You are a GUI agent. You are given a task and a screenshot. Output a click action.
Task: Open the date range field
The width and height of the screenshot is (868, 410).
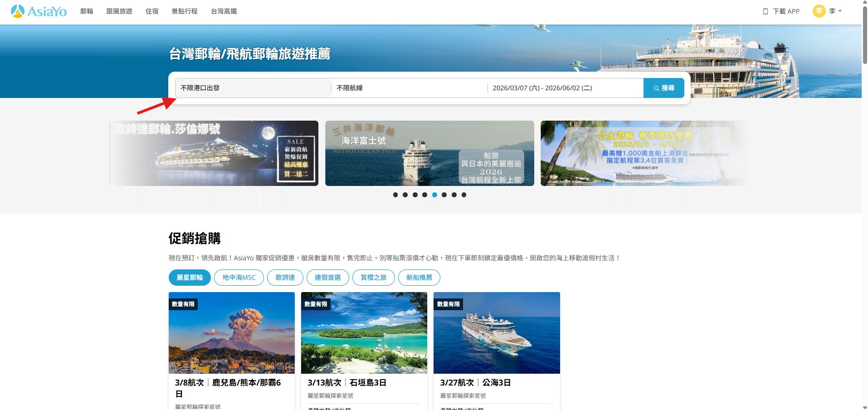[x=565, y=88]
